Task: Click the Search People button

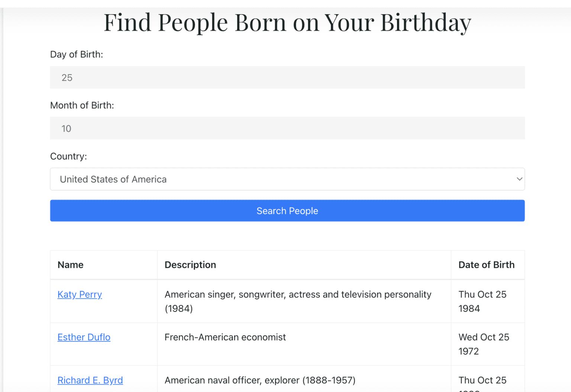Action: tap(287, 211)
